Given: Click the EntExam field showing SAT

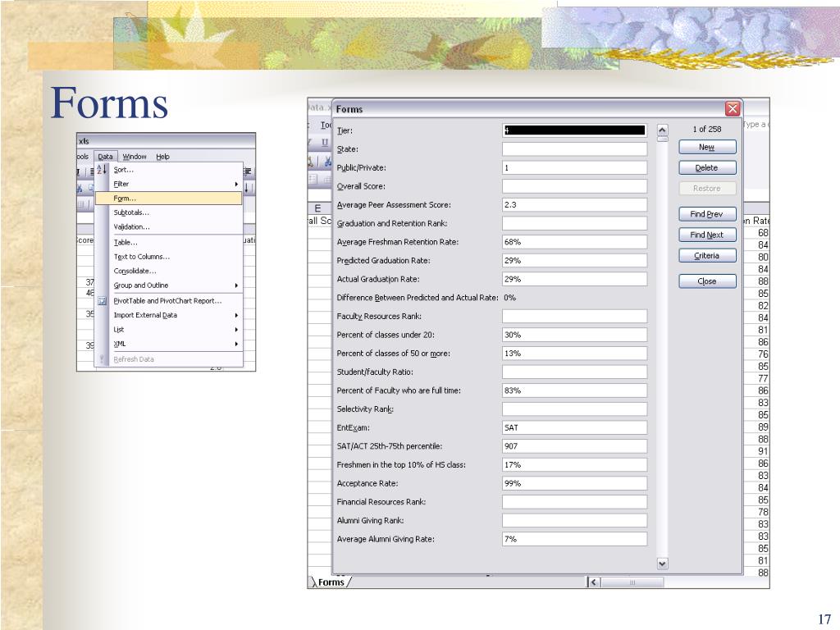Looking at the screenshot, I should (x=574, y=427).
